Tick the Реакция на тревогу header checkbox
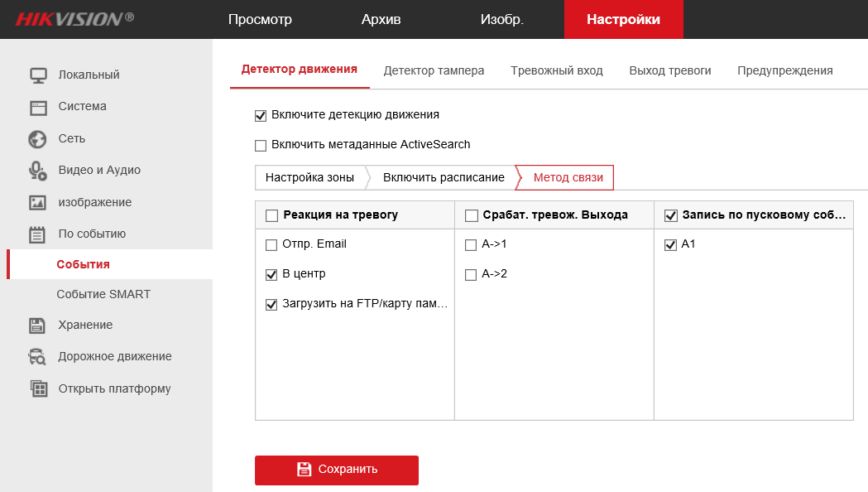868x492 pixels. [x=271, y=215]
